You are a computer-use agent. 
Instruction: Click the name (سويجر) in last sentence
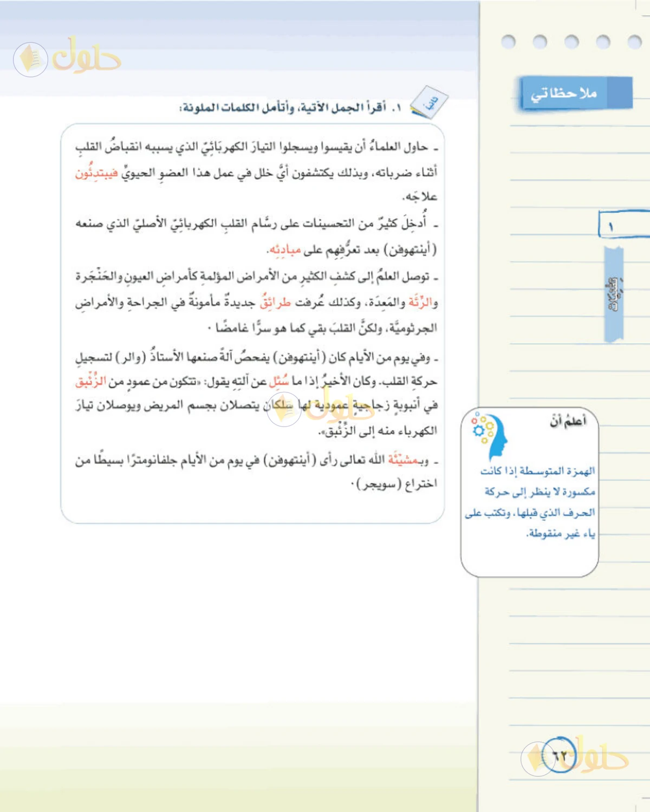pos(380,484)
